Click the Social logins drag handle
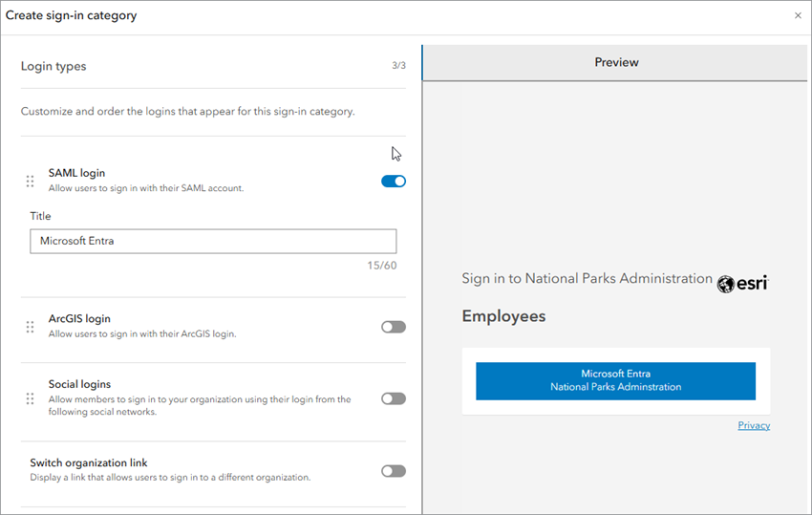The height and width of the screenshot is (515, 812). [30, 398]
